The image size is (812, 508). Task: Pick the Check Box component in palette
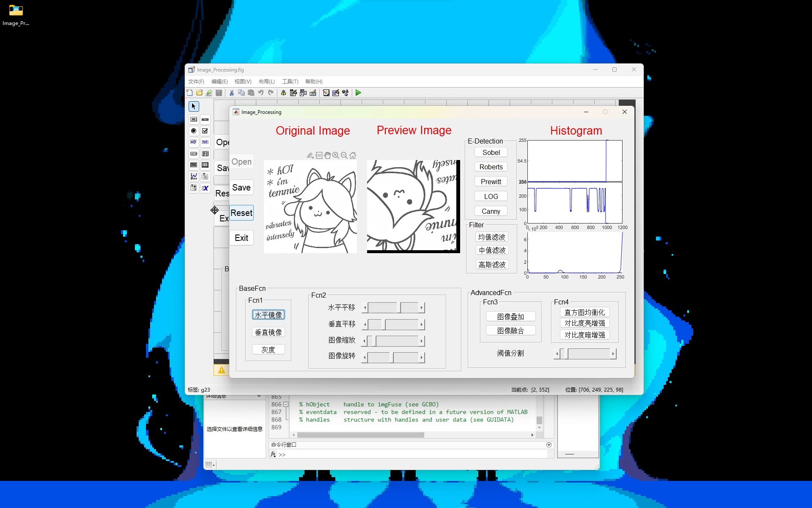click(205, 131)
